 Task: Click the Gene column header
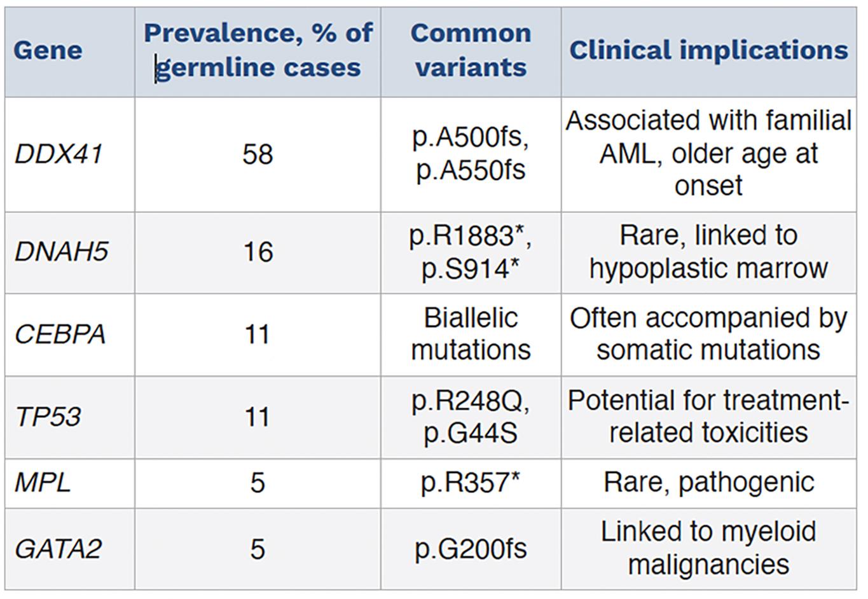click(x=48, y=51)
